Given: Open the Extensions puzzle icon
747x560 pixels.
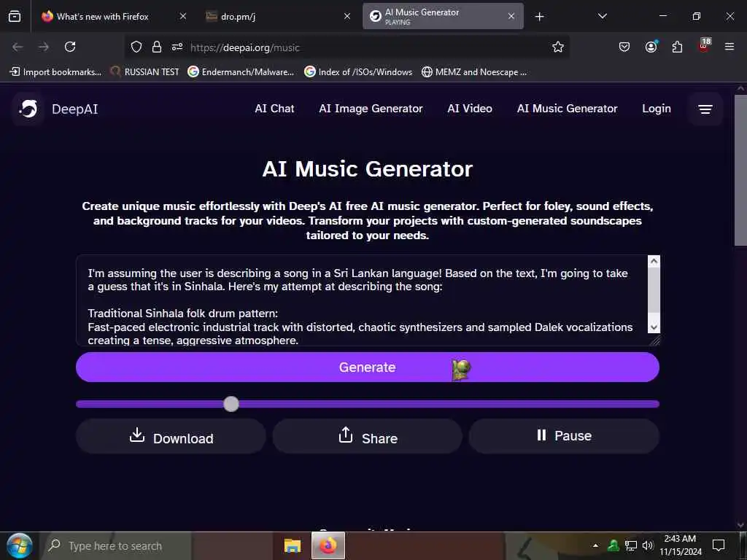Looking at the screenshot, I should (677, 47).
